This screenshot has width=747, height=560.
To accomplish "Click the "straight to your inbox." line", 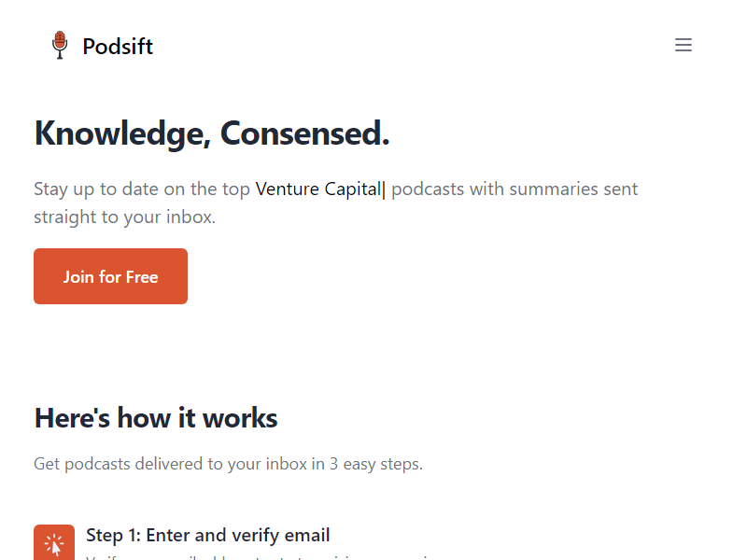I will [x=124, y=217].
